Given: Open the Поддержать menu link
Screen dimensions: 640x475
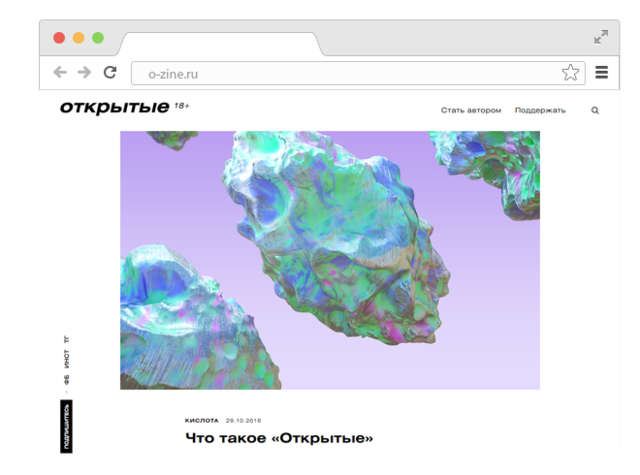Looking at the screenshot, I should click(x=540, y=111).
